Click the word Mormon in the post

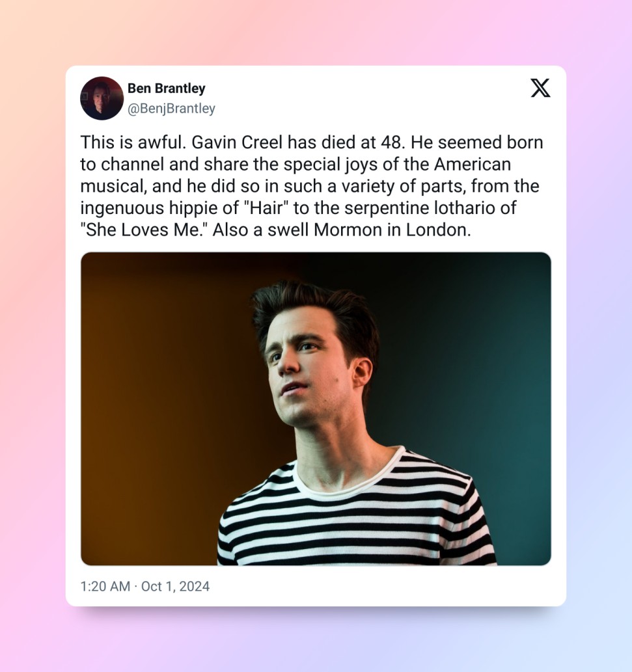click(x=348, y=230)
